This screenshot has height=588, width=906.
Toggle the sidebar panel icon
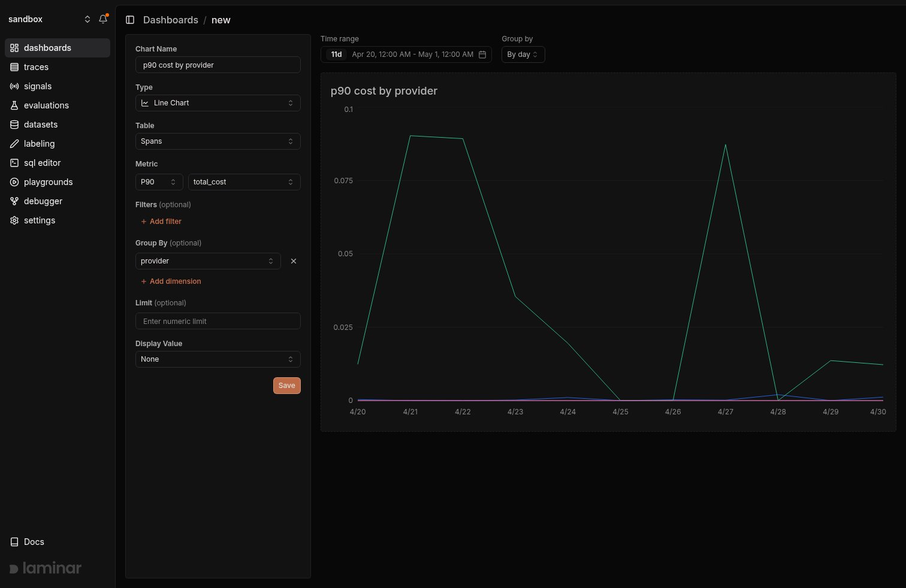(x=130, y=20)
